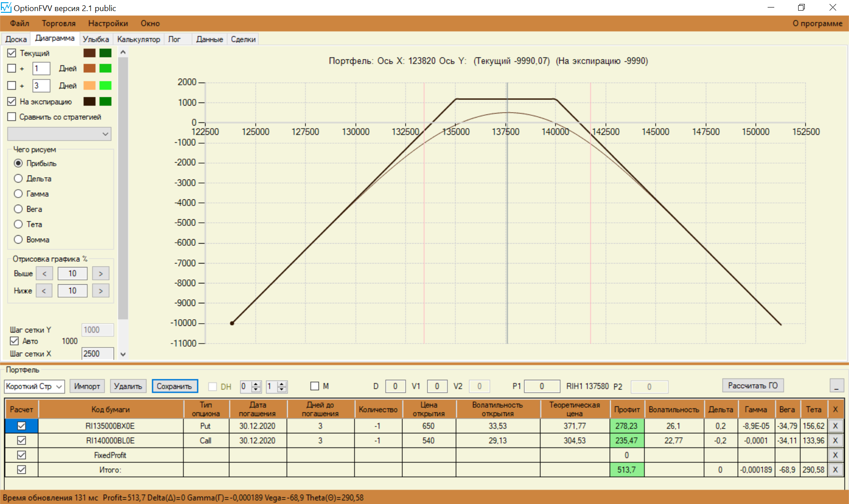Open the strategy comparison dropdown

click(105, 134)
